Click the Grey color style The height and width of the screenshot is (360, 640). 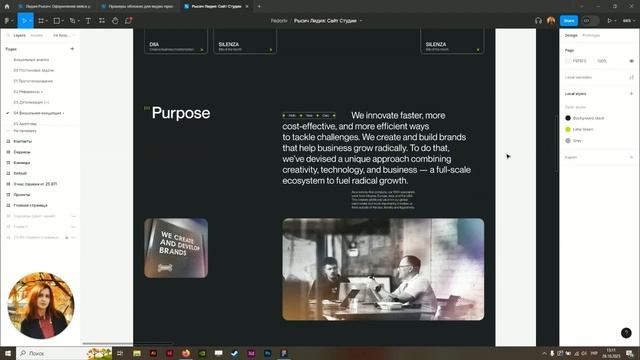tap(573, 140)
